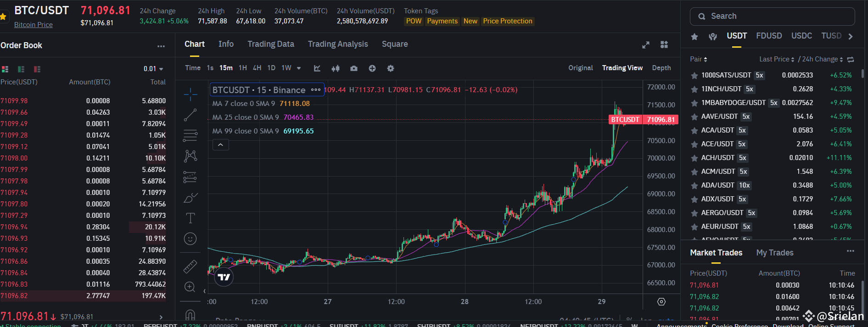Screen dimensions: 868x327
Task: Click the Price Protection tag
Action: coord(508,21)
